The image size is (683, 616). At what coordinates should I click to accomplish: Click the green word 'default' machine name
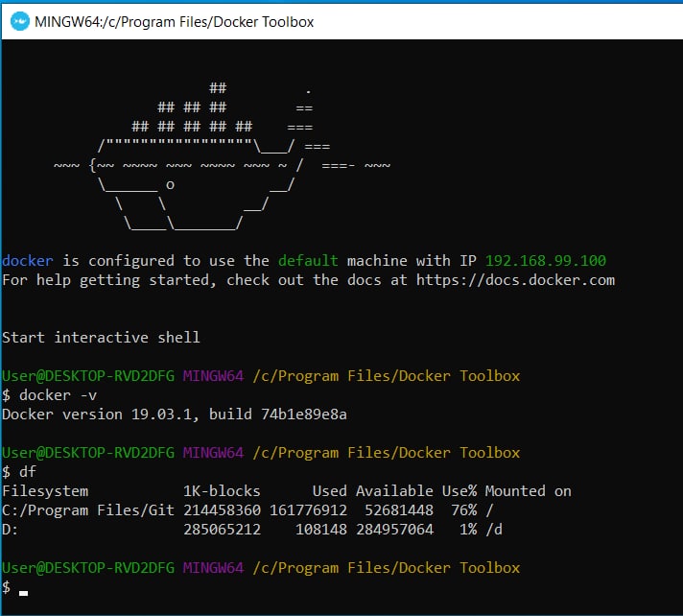click(x=308, y=261)
